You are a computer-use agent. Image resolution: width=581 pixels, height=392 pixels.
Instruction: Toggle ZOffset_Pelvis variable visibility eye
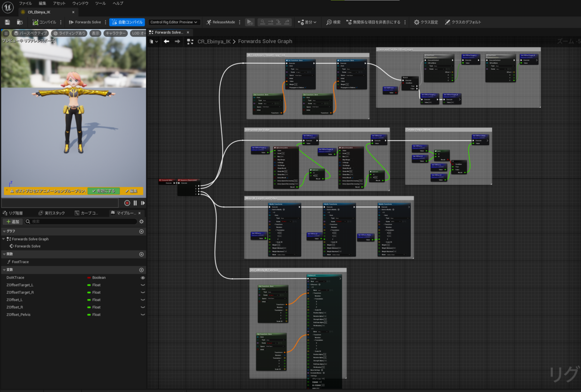143,315
